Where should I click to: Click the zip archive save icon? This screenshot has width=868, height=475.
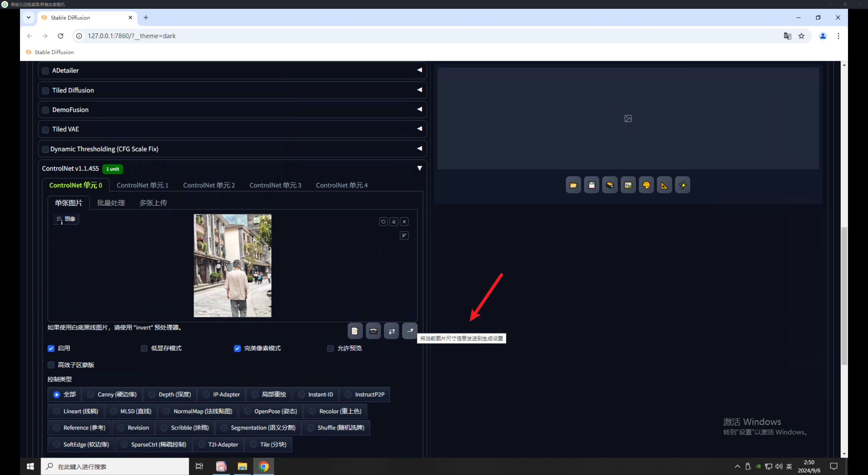click(610, 185)
